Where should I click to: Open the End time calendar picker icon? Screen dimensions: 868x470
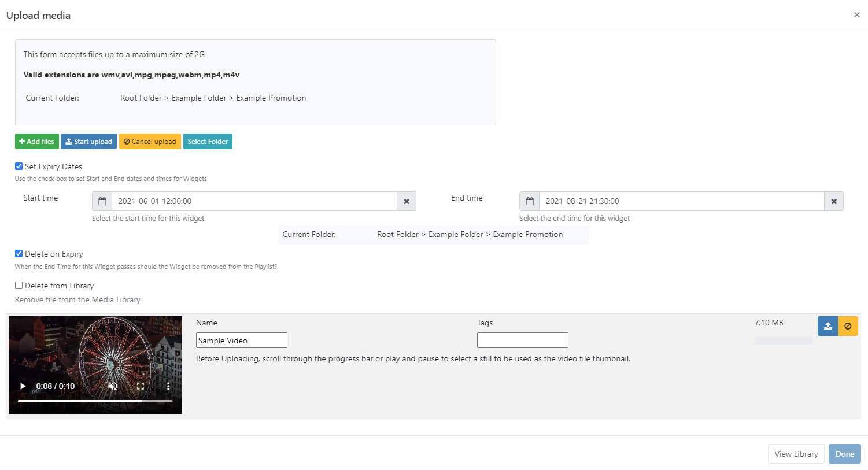[530, 201]
